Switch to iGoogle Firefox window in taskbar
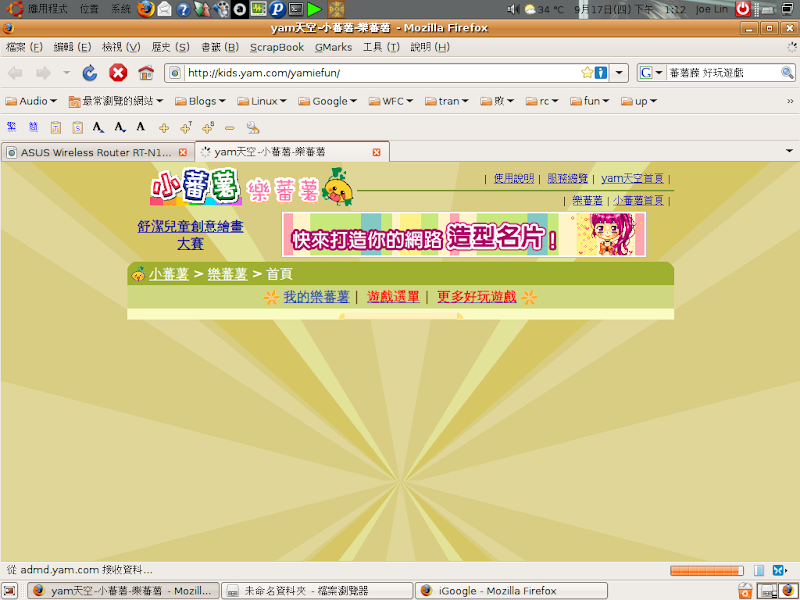This screenshot has height=600, width=800. (511, 591)
